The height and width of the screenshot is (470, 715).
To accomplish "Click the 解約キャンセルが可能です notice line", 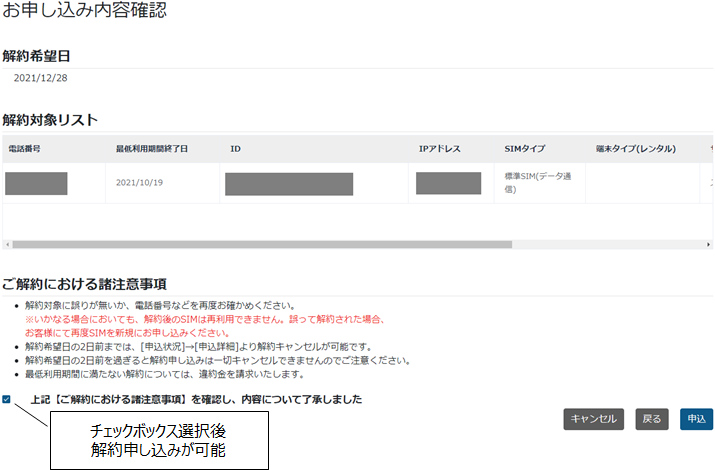I will click(199, 347).
